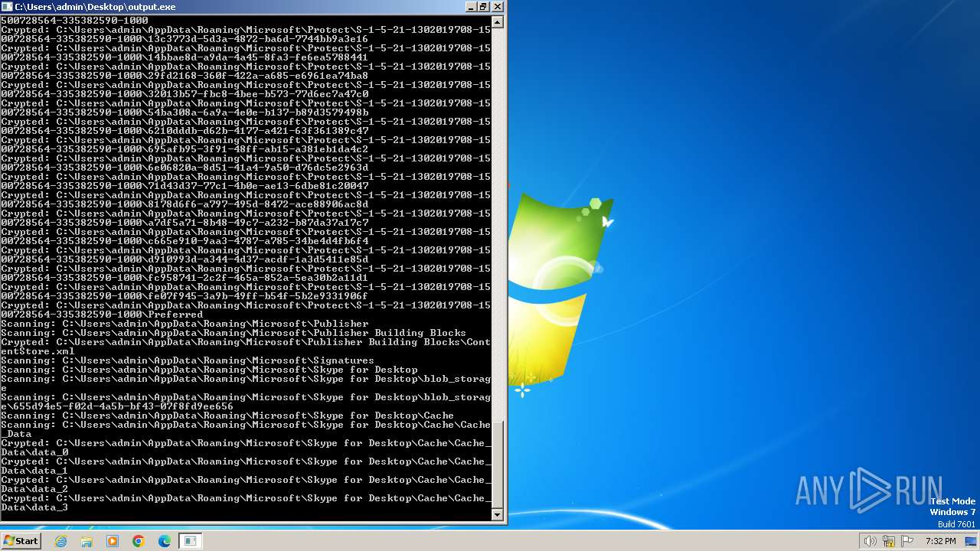Launch Microsoft Edge from the taskbar
The height and width of the screenshot is (551, 980).
click(x=165, y=541)
